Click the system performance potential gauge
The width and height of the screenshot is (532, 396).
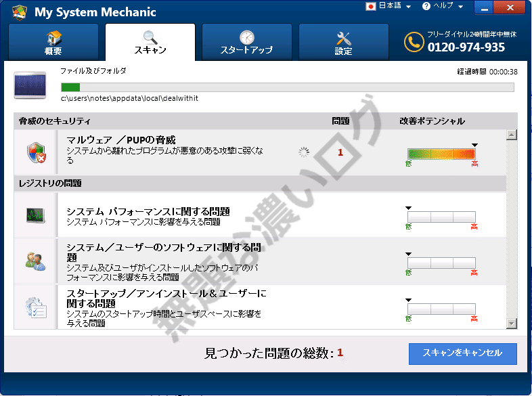click(441, 217)
